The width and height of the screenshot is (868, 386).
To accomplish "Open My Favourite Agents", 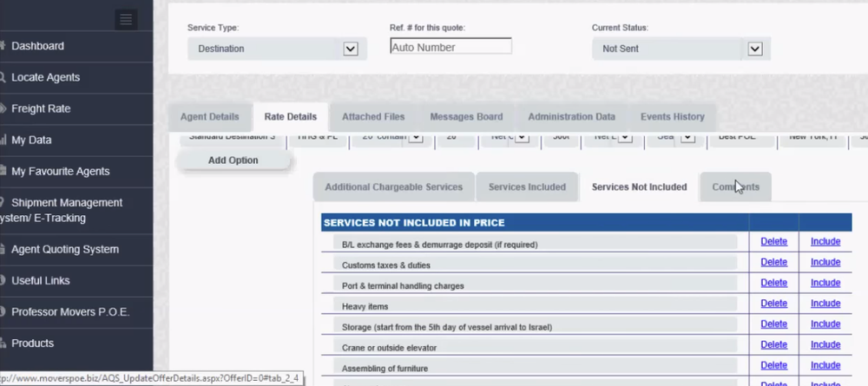I will coord(61,172).
